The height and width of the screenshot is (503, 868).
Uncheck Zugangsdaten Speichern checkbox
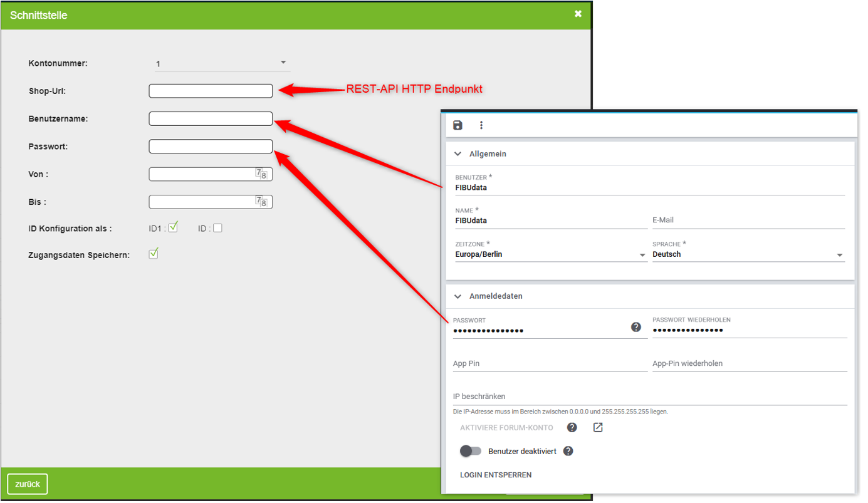154,254
